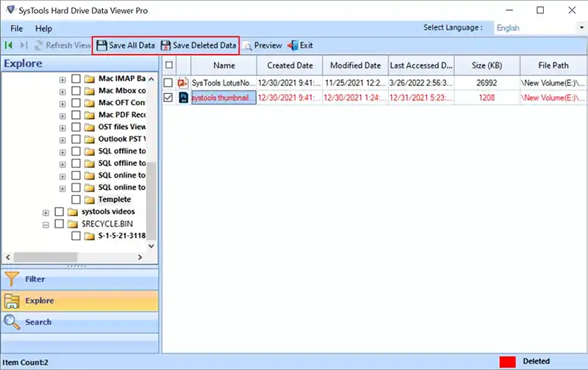Click the $RECYCLE.BIN folder icon
This screenshot has height=370, width=588.
click(73, 224)
